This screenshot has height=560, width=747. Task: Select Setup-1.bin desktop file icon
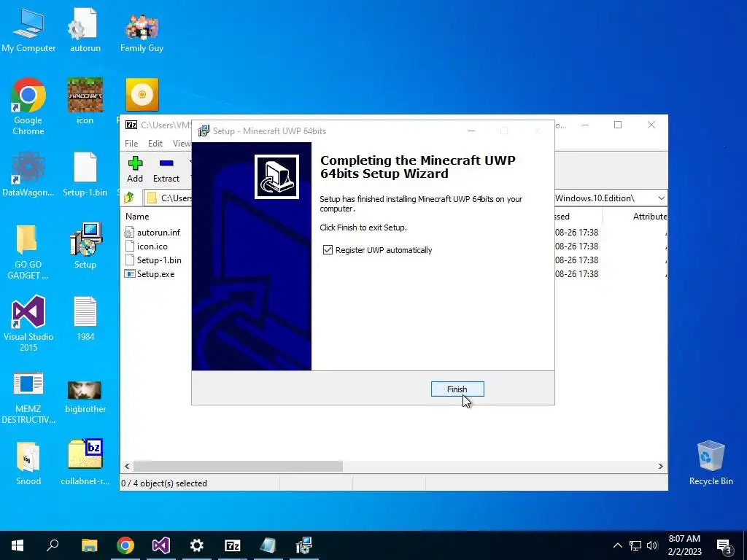pyautogui.click(x=85, y=174)
